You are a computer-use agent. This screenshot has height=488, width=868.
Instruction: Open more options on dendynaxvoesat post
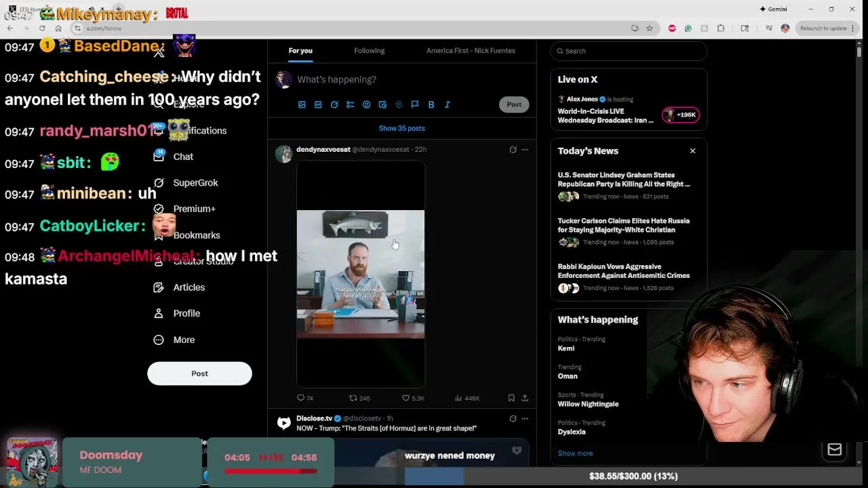(x=525, y=150)
